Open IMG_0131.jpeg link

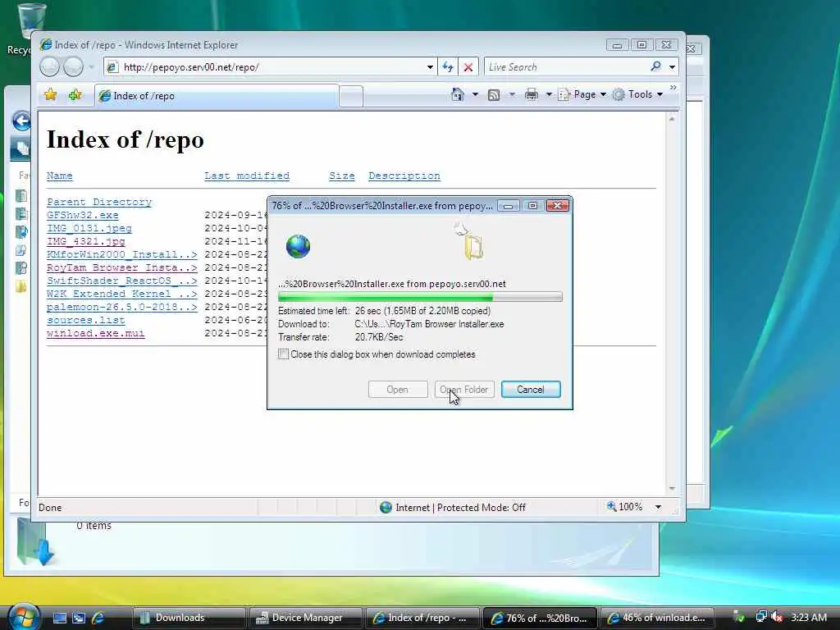(x=89, y=228)
